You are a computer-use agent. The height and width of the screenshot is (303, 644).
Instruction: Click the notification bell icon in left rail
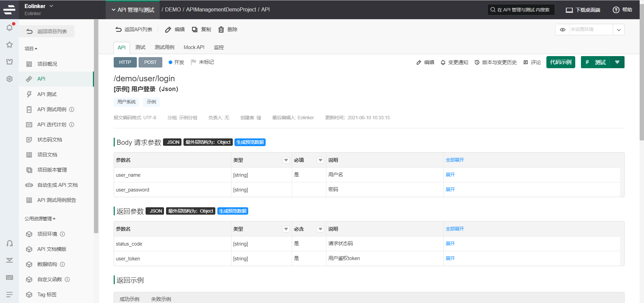coord(9,28)
